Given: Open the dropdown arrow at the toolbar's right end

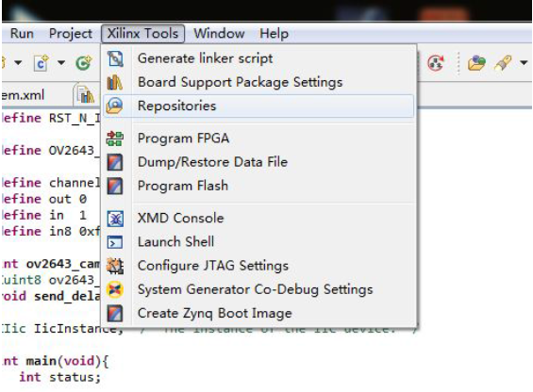Looking at the screenshot, I should click(524, 62).
